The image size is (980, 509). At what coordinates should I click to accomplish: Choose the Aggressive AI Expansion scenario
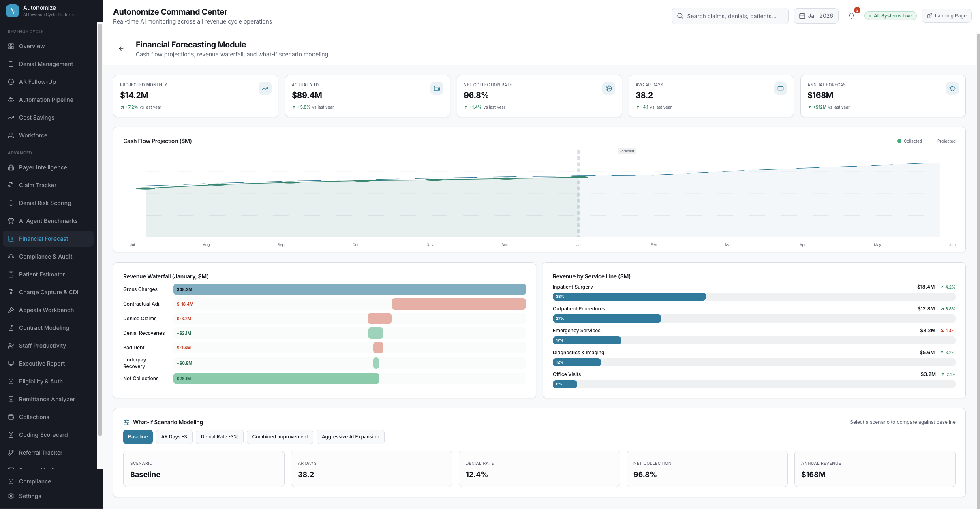350,437
